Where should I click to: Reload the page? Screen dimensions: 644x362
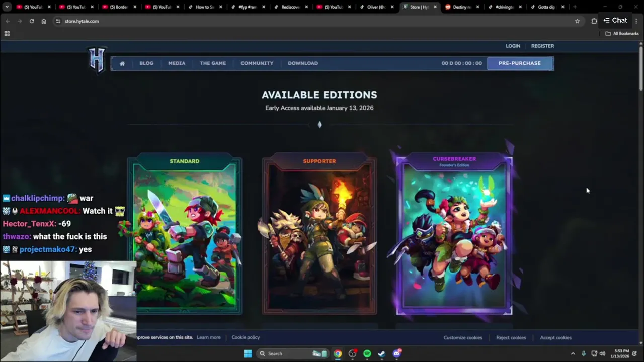point(32,21)
